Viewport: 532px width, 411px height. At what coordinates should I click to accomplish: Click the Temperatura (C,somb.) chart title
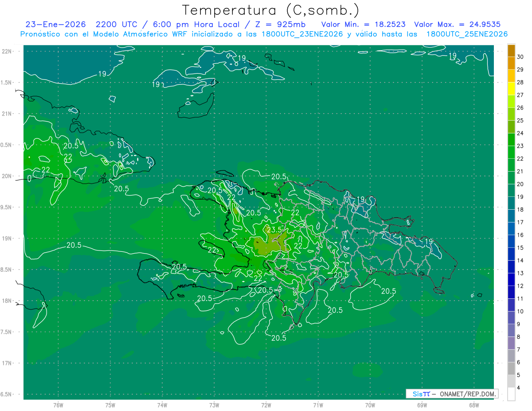tap(270, 10)
